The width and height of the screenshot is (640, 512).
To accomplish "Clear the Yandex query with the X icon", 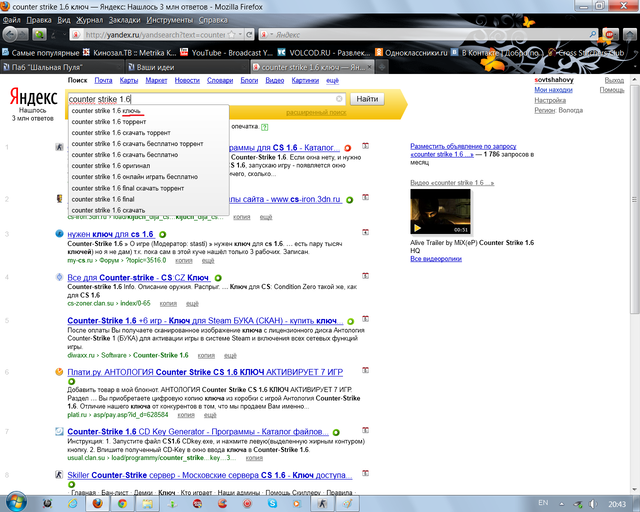I will pos(339,99).
